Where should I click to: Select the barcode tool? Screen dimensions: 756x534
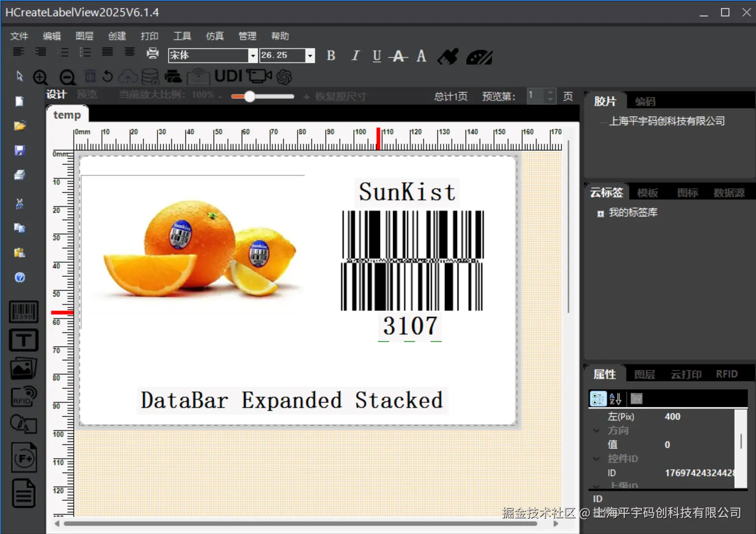pyautogui.click(x=24, y=312)
